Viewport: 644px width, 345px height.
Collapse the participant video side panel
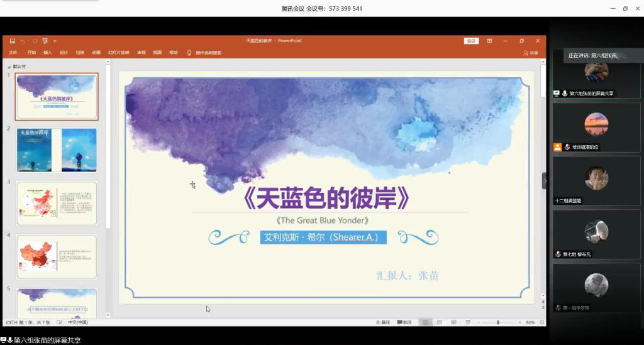(545, 180)
